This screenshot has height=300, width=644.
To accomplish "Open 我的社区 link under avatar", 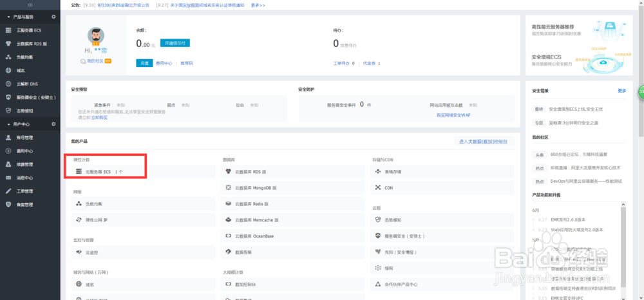I will pos(96,61).
